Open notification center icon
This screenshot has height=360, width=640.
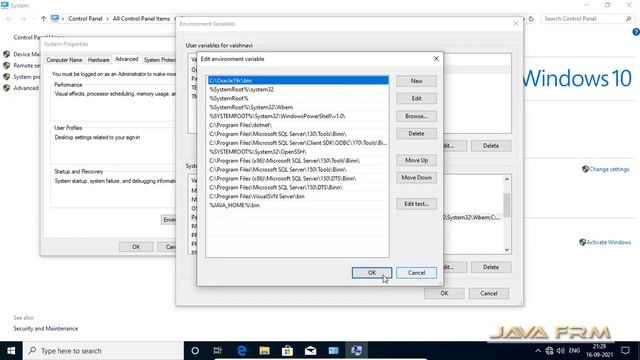(x=625, y=351)
